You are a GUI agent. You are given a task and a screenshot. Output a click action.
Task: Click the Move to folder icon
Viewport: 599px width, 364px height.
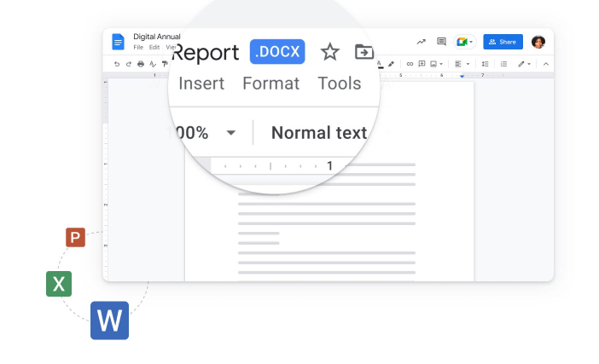(364, 51)
